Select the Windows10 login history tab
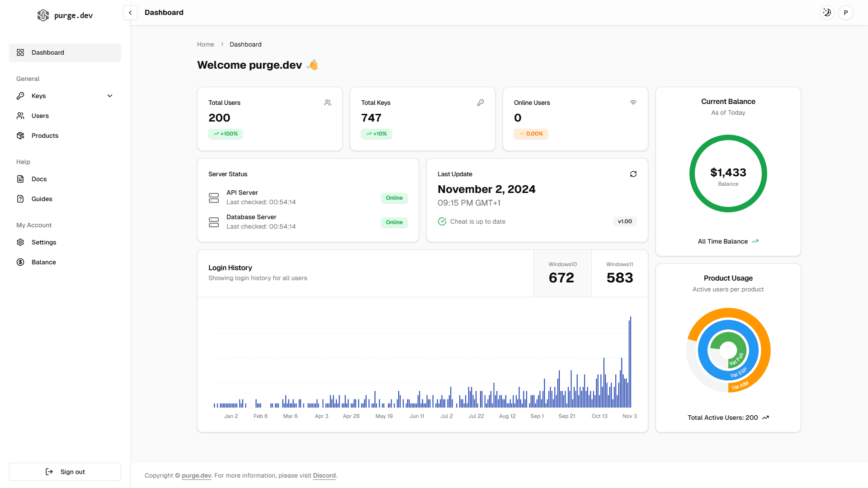The image size is (868, 488). click(x=562, y=273)
